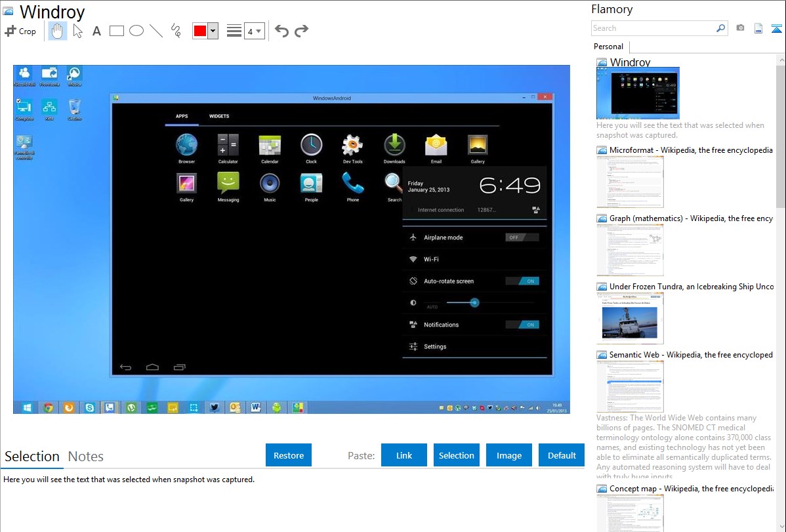Click the red color swatch

pos(199,31)
